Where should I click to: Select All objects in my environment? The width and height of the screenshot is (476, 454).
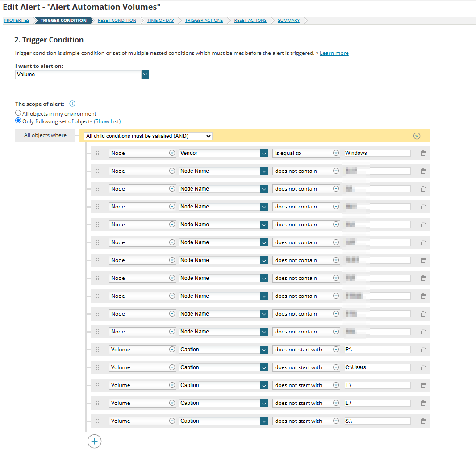(x=18, y=113)
